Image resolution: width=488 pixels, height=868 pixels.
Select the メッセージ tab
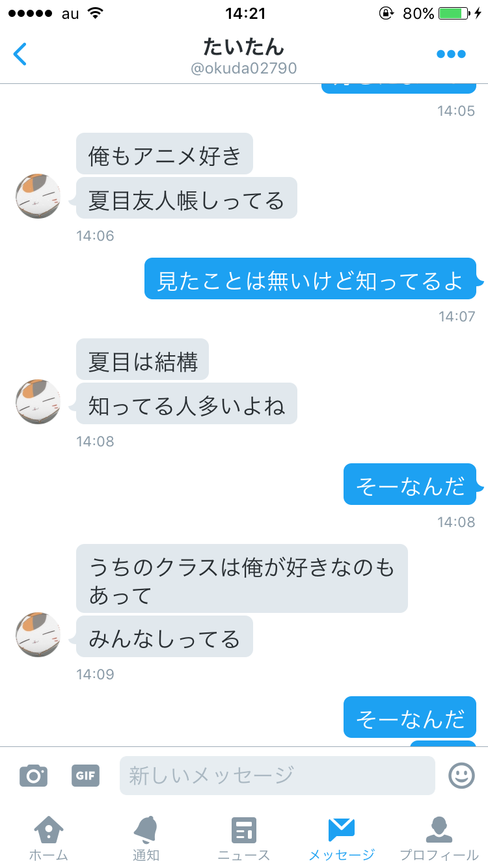tap(342, 839)
